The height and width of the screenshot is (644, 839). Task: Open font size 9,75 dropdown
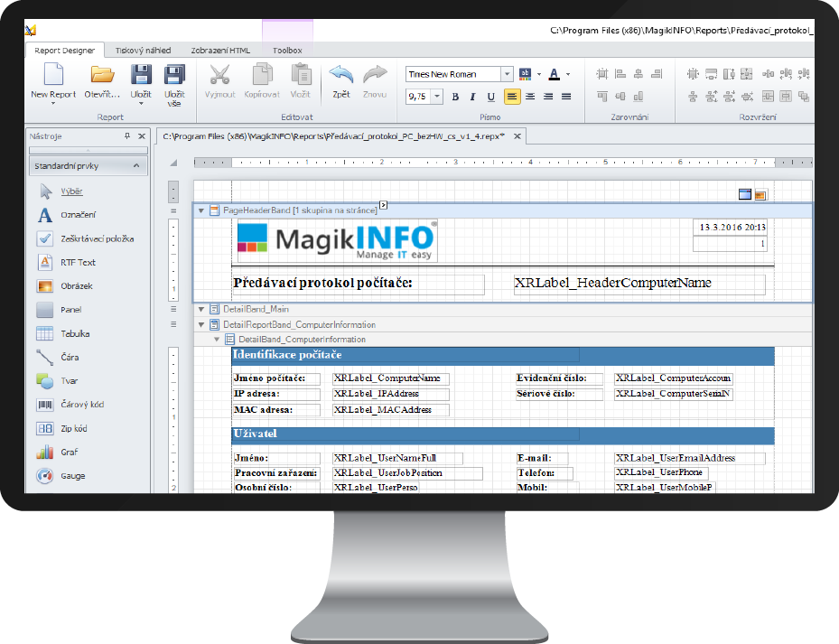pyautogui.click(x=437, y=97)
